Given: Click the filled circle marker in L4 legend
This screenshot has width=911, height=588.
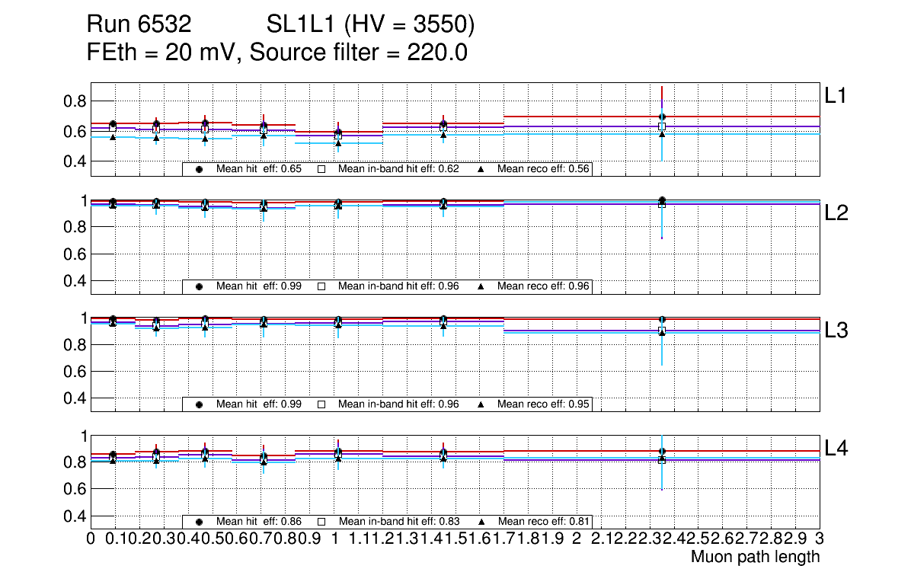Looking at the screenshot, I should 200,522.
